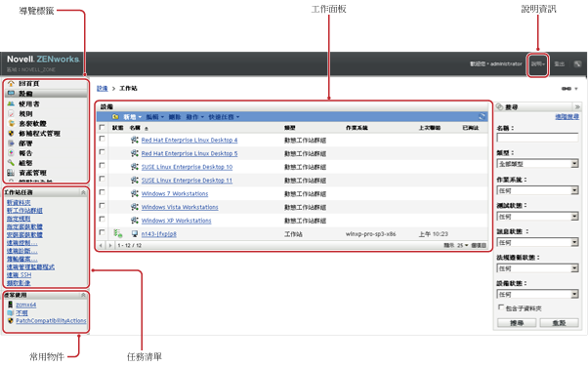Viewport: 588px width, 367px height.
Task: Open the Test Status (測試狀態) dropdown
Action: point(537,217)
